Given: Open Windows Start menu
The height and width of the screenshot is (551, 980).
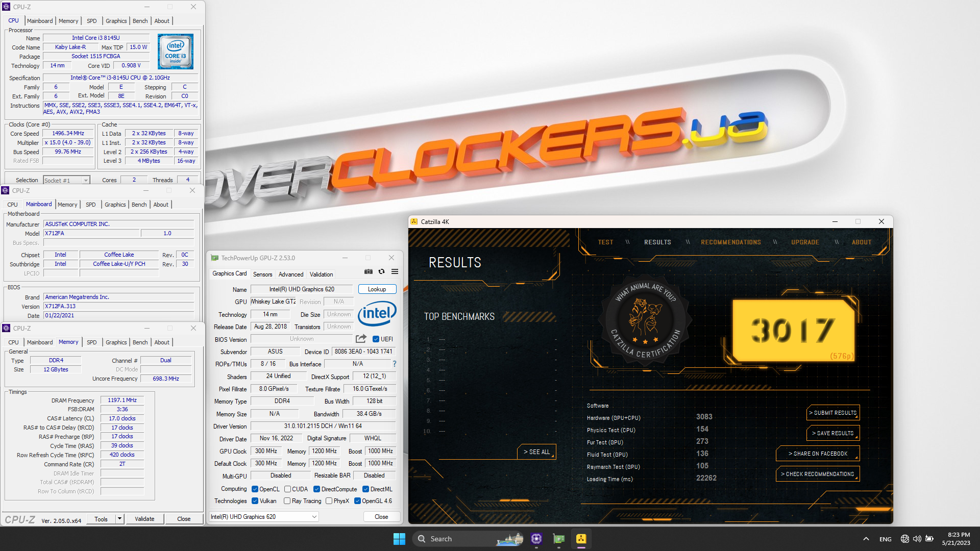Looking at the screenshot, I should pyautogui.click(x=399, y=539).
